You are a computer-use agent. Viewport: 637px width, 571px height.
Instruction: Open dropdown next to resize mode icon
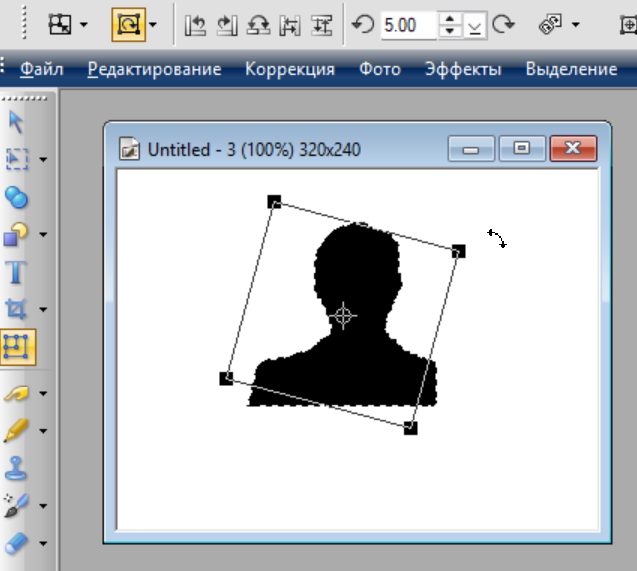point(84,25)
